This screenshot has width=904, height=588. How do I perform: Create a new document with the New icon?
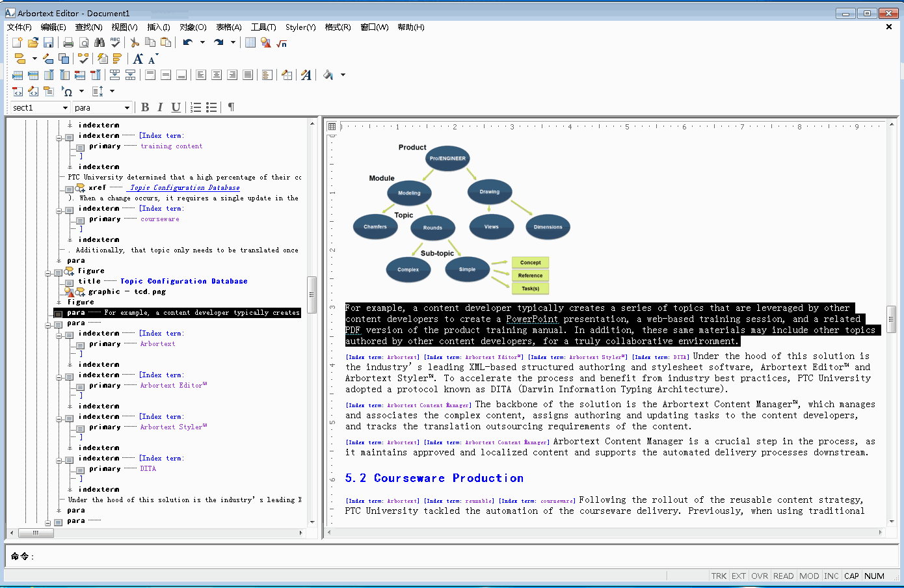point(18,42)
